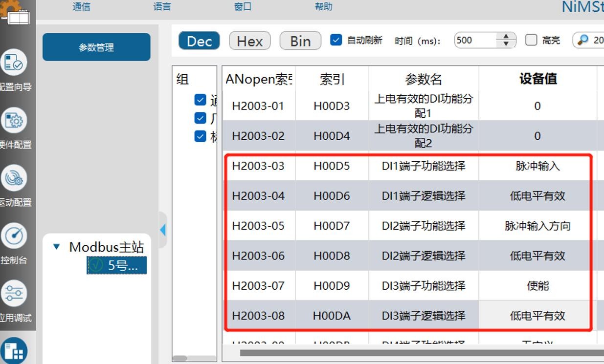Uncheck the second group checkbox

tap(200, 118)
